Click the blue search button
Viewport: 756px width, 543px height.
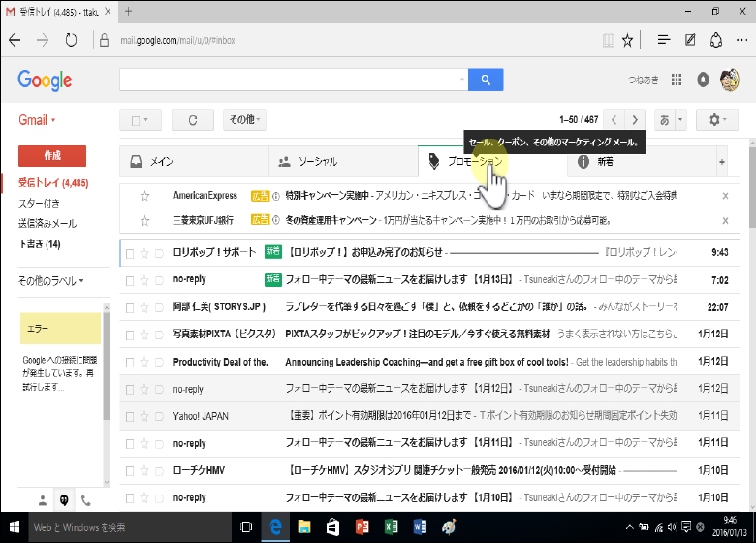click(486, 80)
